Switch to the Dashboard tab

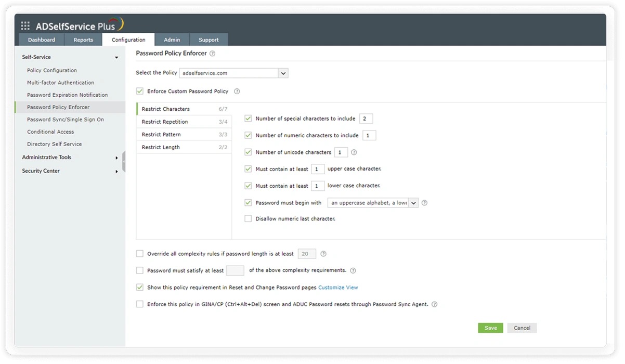[x=42, y=40]
